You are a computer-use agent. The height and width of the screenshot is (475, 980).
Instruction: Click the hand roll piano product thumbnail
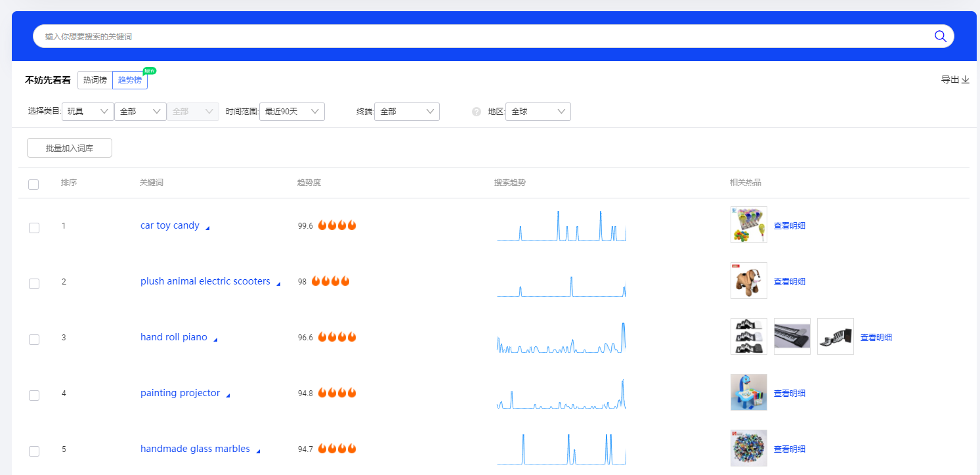748,336
